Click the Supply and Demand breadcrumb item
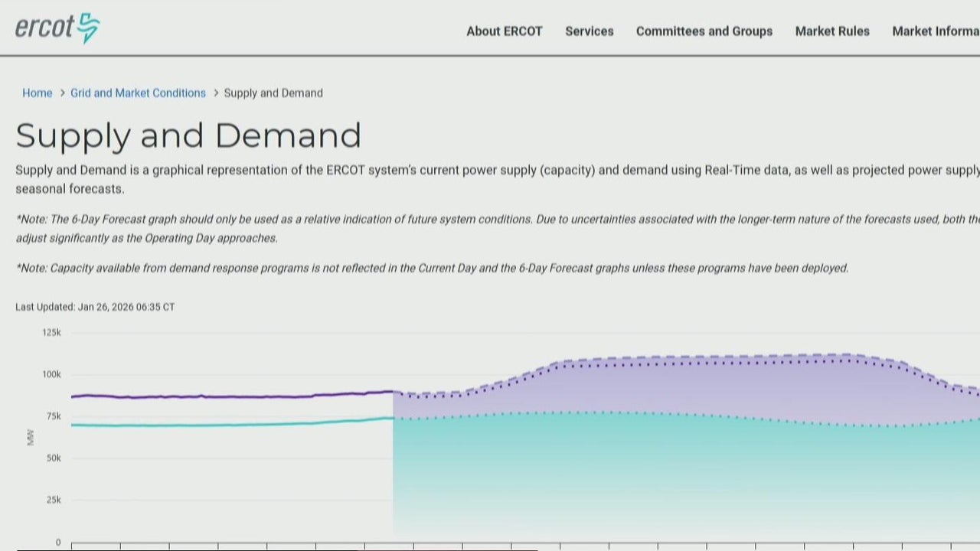 [273, 93]
